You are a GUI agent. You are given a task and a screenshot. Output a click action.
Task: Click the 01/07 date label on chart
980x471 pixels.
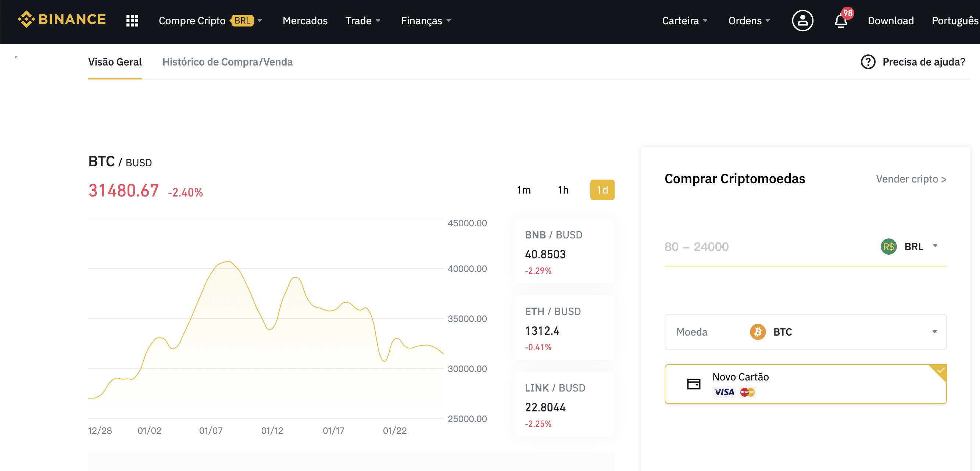tap(211, 430)
